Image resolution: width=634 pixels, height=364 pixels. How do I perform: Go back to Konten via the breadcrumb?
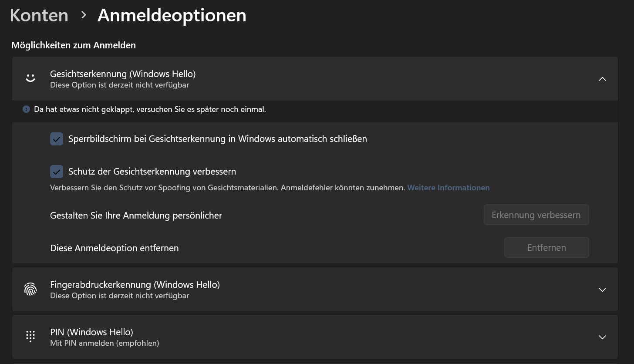click(39, 16)
